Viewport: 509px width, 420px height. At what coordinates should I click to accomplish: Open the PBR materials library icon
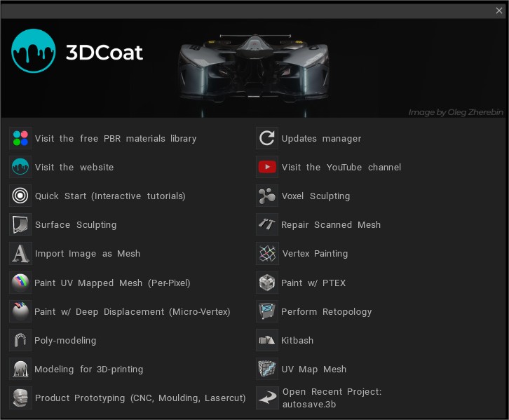20,138
